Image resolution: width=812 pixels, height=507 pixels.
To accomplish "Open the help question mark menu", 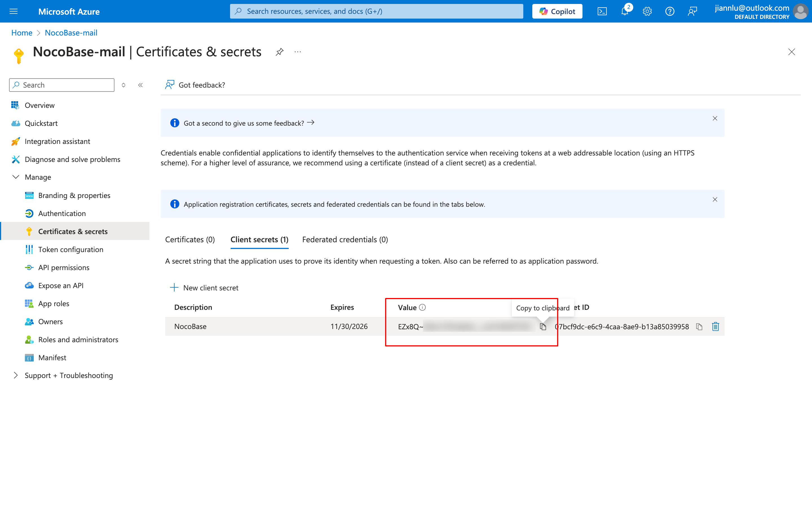I will pos(669,11).
